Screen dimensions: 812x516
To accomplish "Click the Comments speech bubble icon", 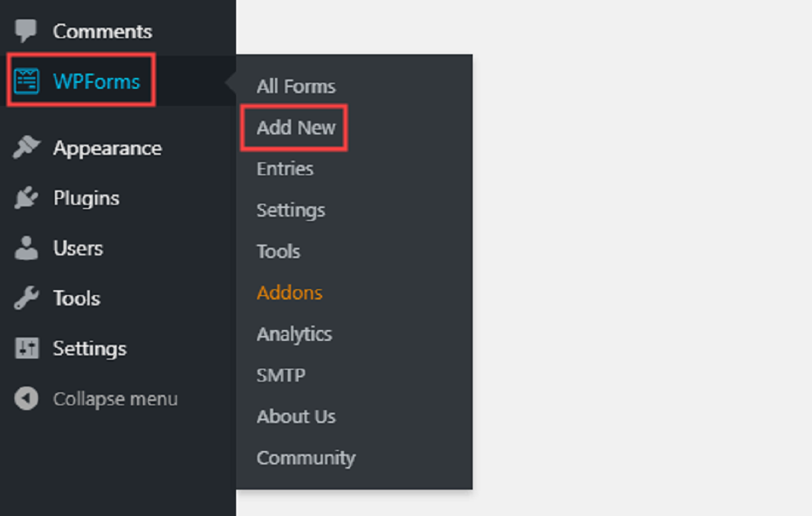I will click(25, 30).
